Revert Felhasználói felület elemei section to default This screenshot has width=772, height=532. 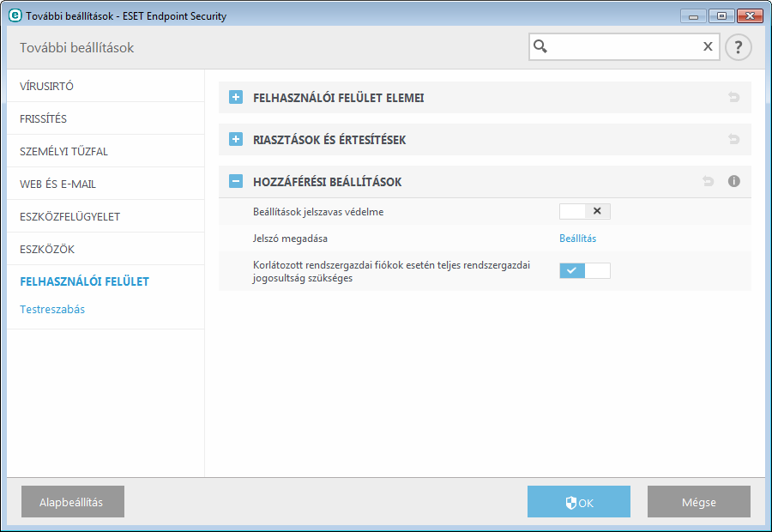[733, 98]
